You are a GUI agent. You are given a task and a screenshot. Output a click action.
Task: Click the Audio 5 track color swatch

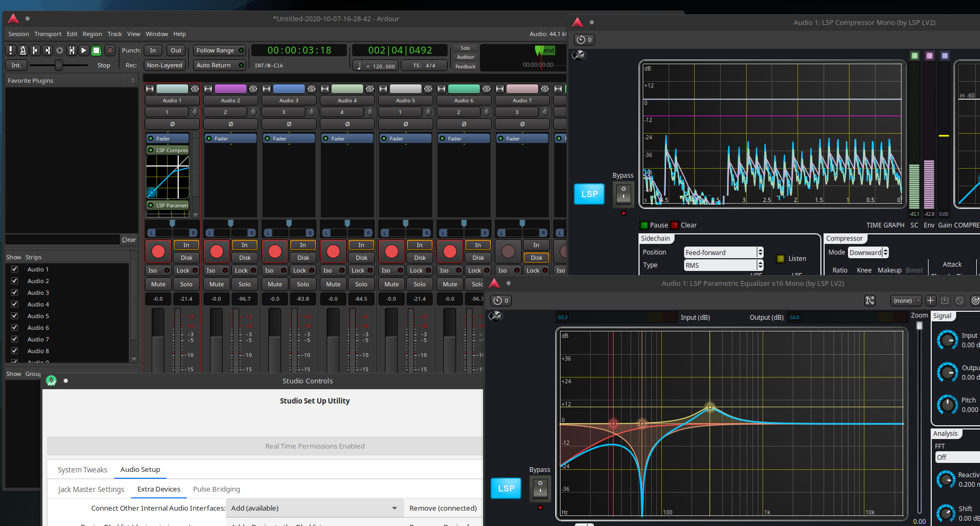point(405,89)
